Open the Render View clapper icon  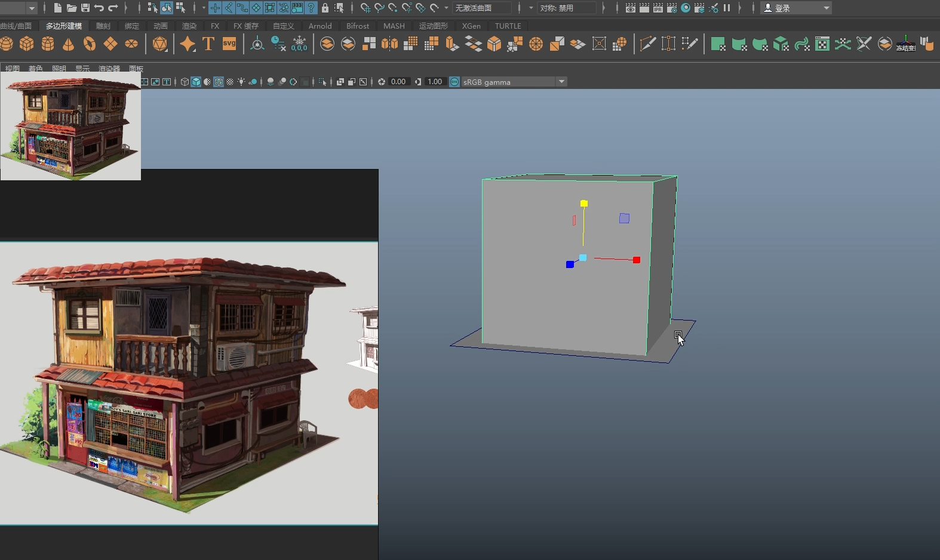(631, 8)
